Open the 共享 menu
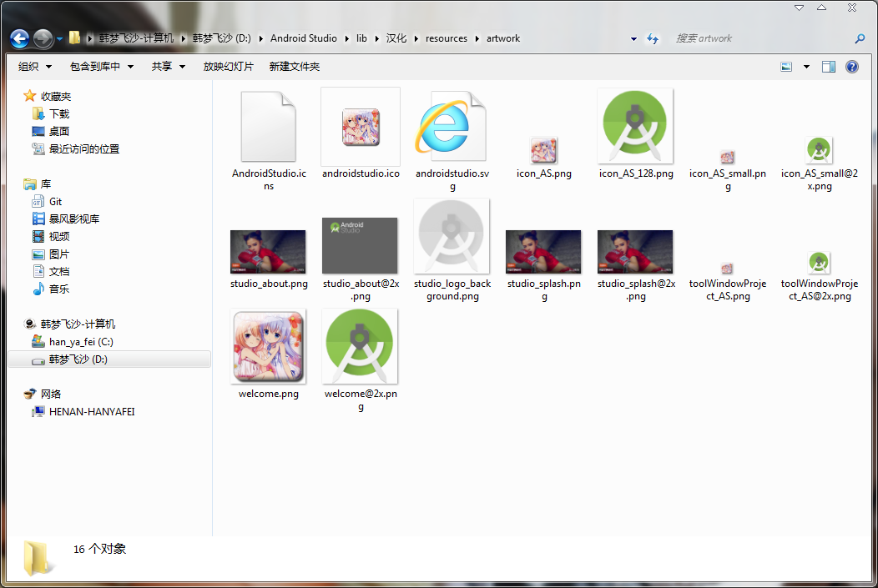 click(x=168, y=67)
